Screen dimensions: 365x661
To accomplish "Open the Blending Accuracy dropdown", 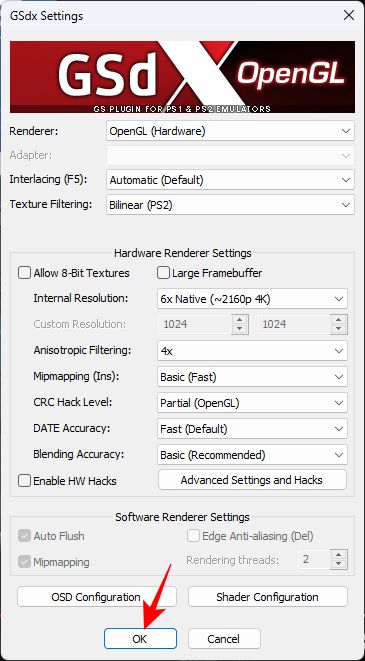I will pyautogui.click(x=252, y=455).
